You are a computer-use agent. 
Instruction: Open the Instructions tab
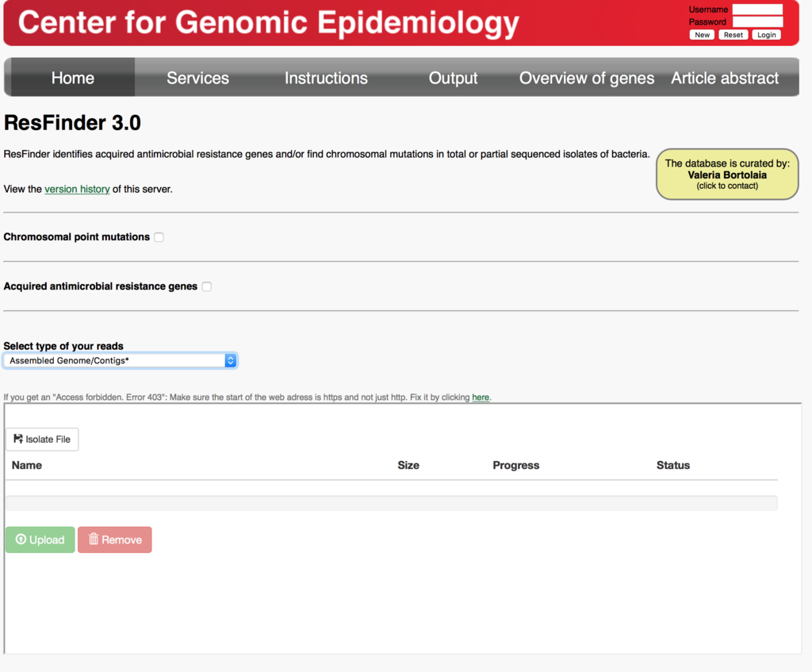326,77
